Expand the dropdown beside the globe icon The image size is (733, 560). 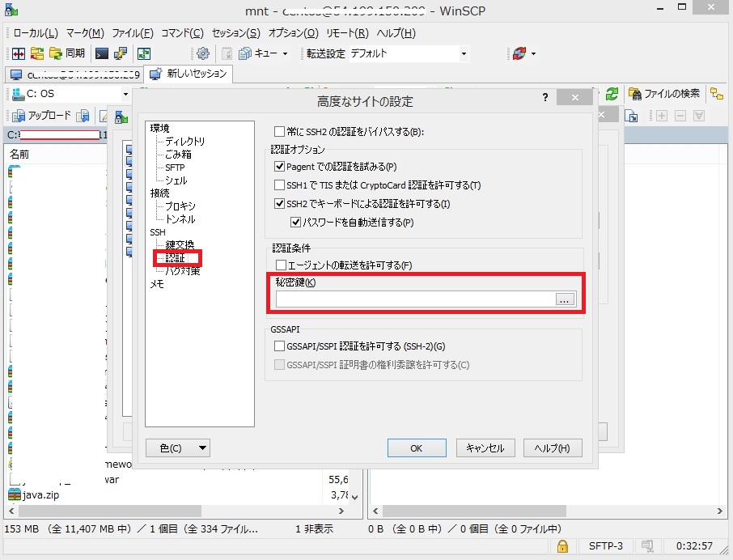tap(533, 53)
